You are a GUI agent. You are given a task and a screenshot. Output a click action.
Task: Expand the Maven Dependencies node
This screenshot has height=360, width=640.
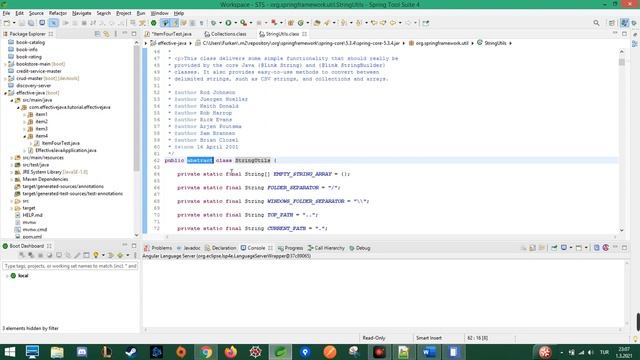click(12, 179)
